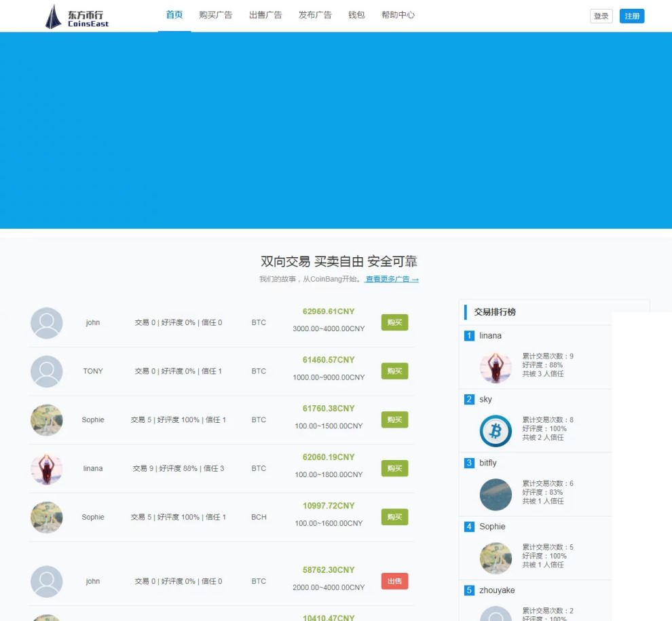
Task: Click linana's avatar in the trading ranking panel
Action: (x=496, y=367)
